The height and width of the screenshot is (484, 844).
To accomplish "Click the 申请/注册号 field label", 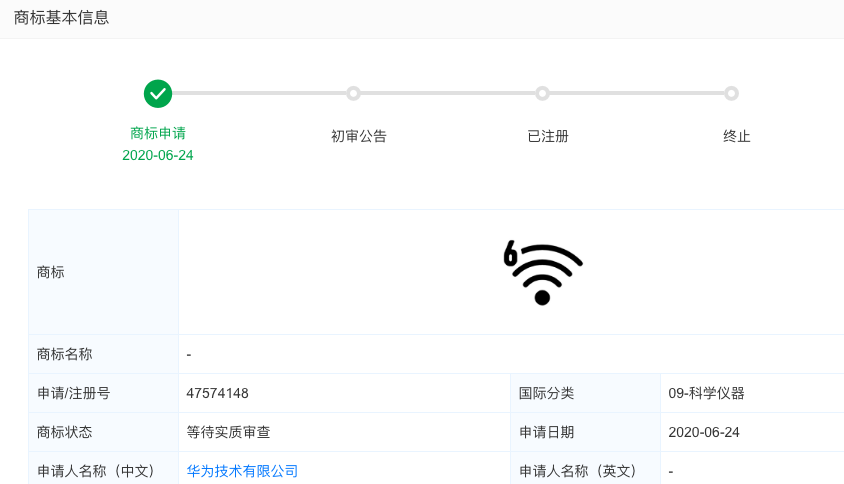I will [73, 393].
